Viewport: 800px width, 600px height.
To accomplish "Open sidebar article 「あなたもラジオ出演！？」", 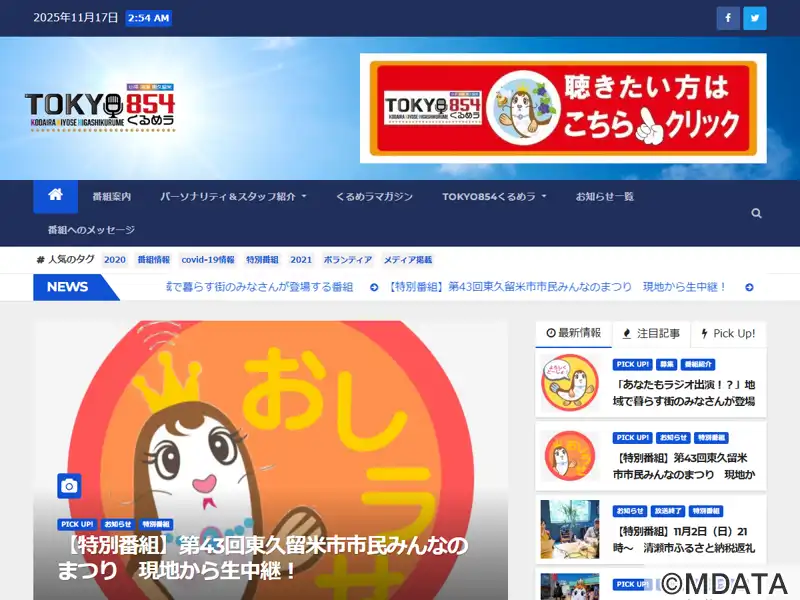I will (x=684, y=393).
